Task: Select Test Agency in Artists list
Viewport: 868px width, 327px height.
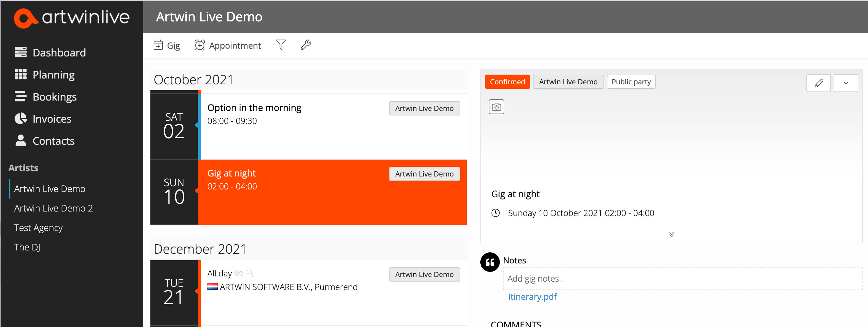Action: click(38, 228)
